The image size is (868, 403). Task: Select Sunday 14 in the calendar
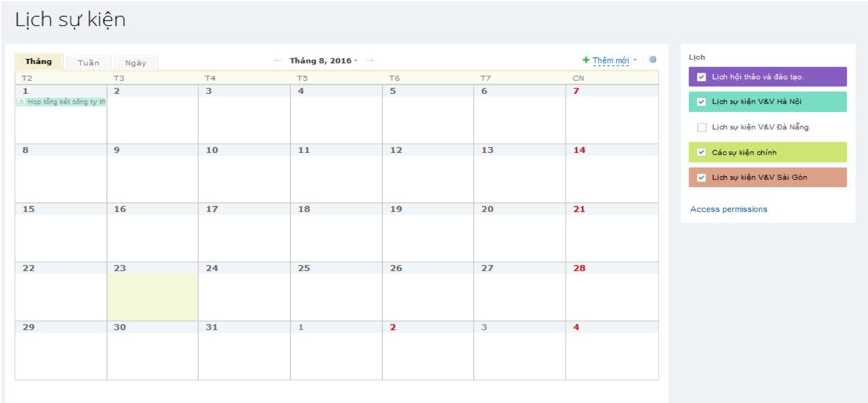click(612, 174)
